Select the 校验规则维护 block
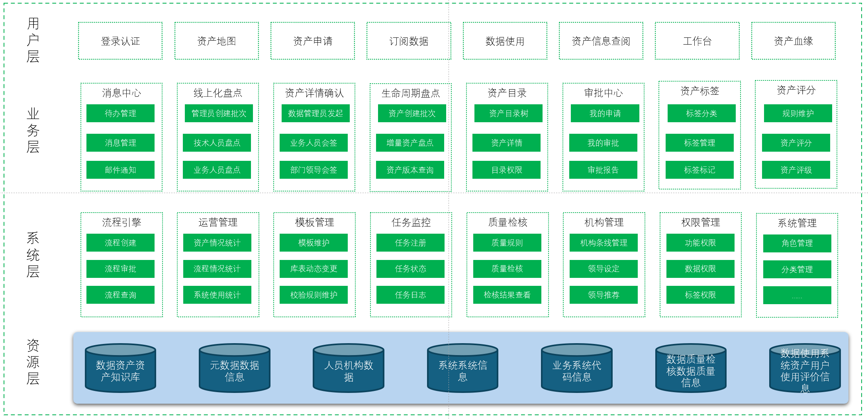The width and height of the screenshot is (868, 420). (313, 295)
